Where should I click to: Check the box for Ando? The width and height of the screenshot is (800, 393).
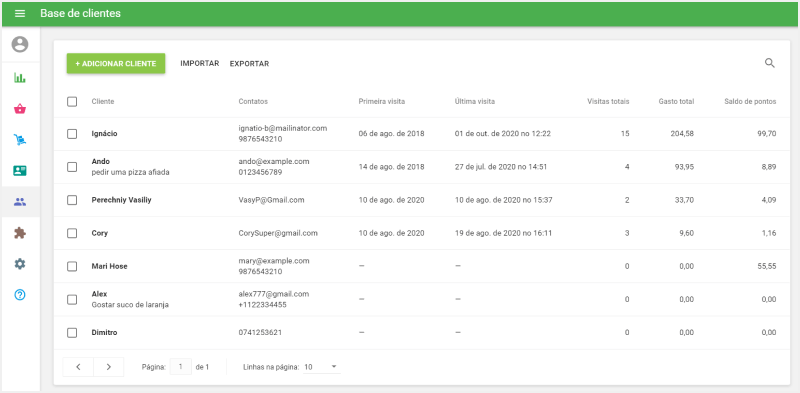tap(72, 167)
